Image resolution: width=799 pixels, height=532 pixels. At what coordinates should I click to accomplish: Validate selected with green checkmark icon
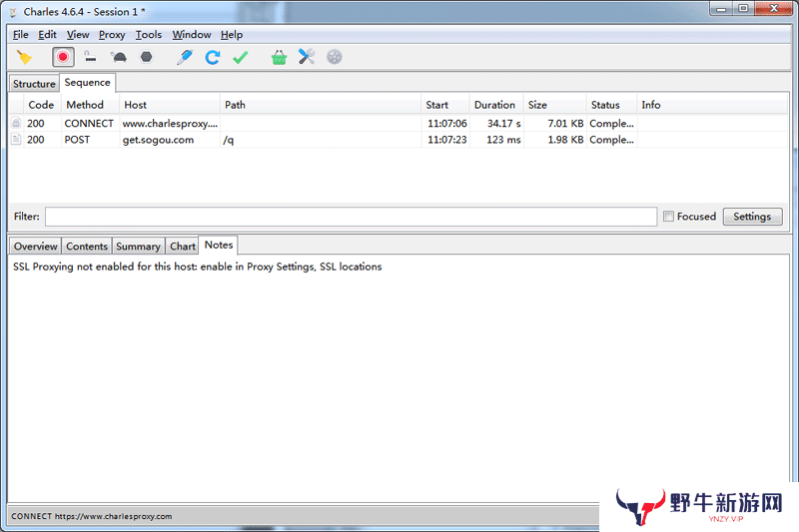click(241, 57)
